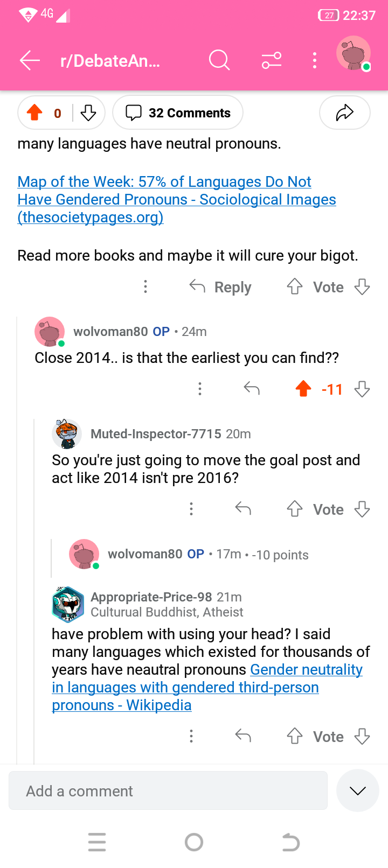
Task: Downvote the post next to score 0
Action: (88, 113)
